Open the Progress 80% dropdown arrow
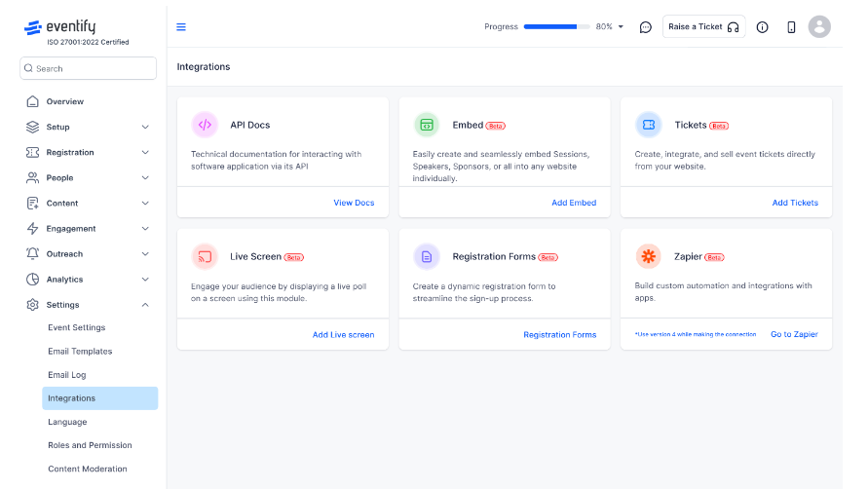Screen dimensions: 868x489 (x=621, y=26)
